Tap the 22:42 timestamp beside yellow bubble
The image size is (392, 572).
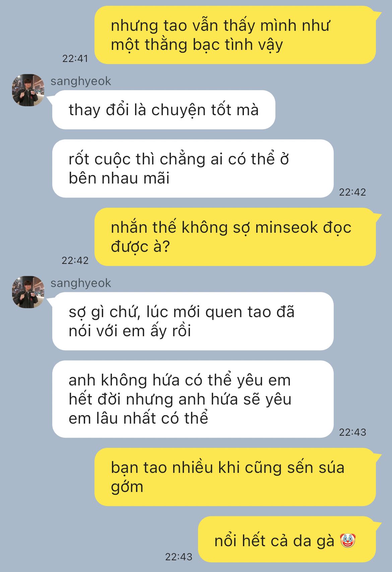(75, 260)
